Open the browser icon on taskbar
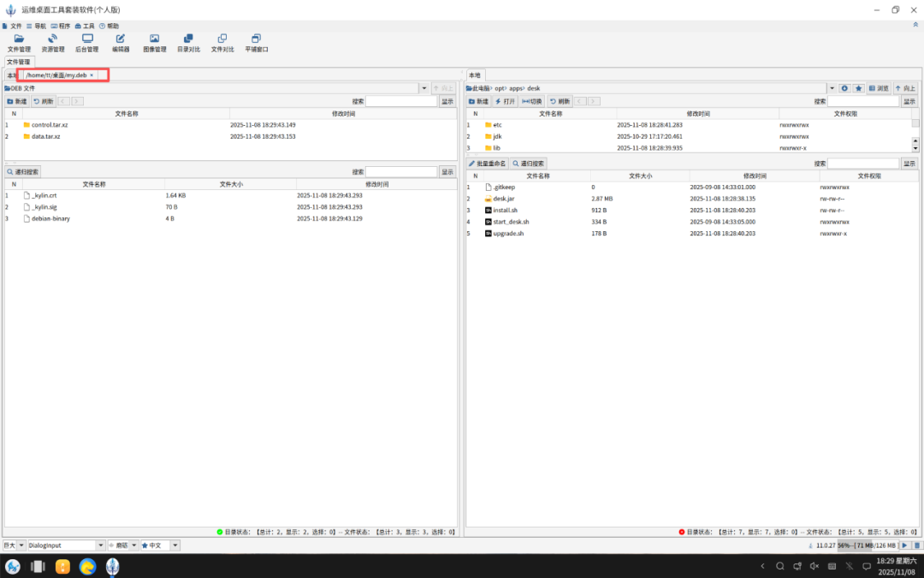 pos(87,567)
